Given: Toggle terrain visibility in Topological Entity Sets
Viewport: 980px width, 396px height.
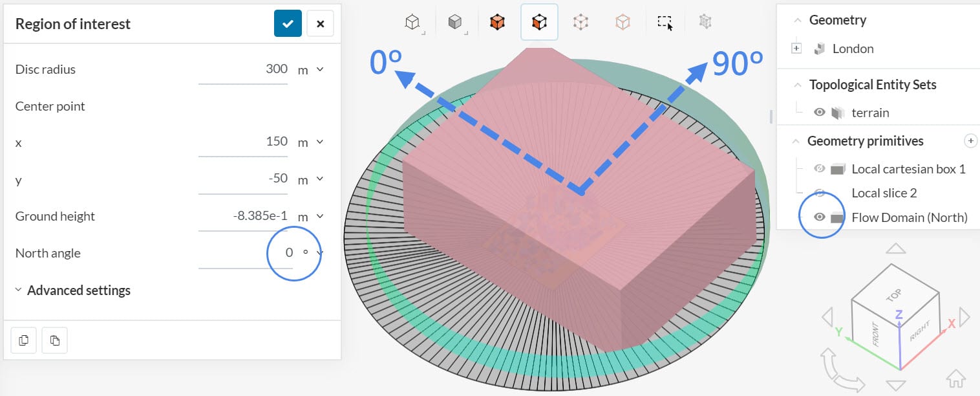Looking at the screenshot, I should pos(819,112).
